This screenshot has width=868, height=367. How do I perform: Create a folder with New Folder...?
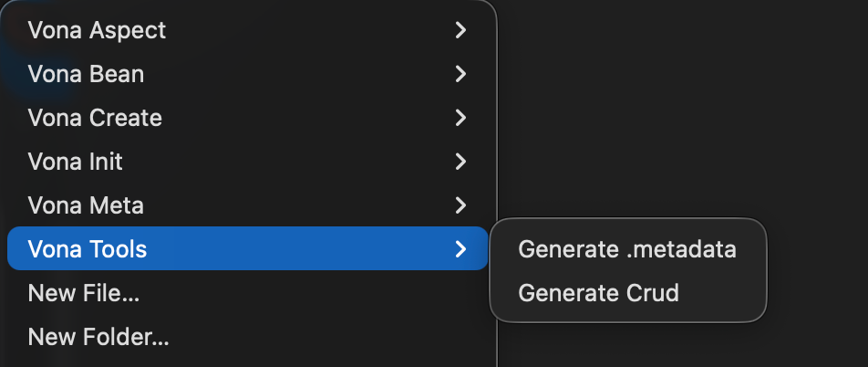(98, 337)
